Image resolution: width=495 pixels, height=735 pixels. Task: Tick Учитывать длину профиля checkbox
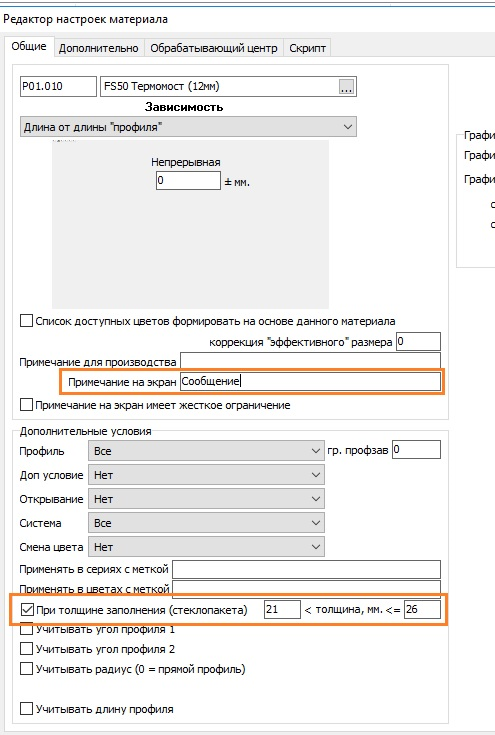tap(26, 709)
